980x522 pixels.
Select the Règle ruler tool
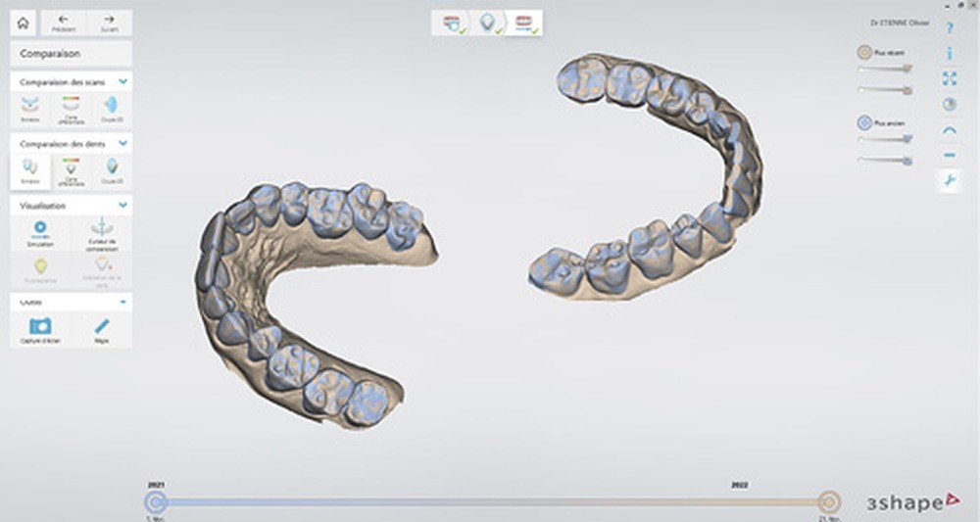[102, 330]
